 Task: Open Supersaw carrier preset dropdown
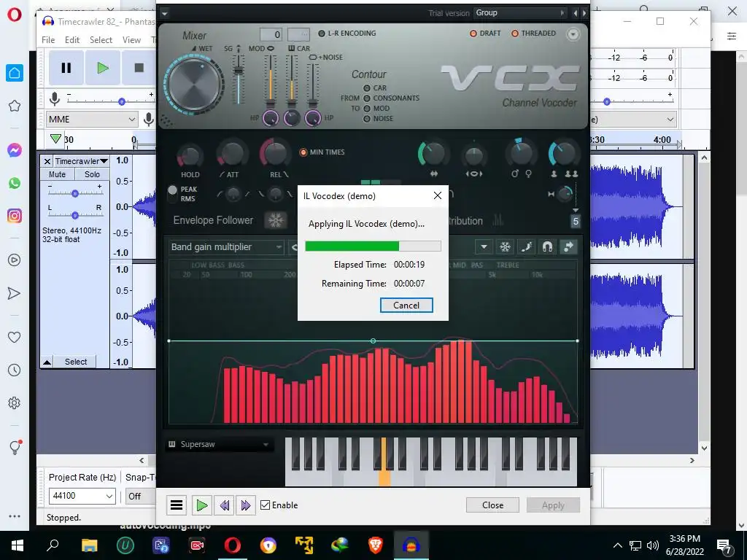pyautogui.click(x=218, y=444)
